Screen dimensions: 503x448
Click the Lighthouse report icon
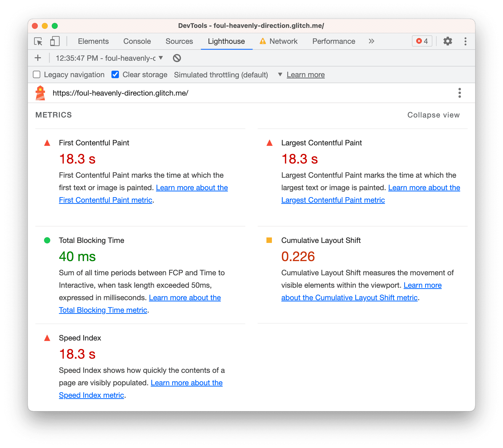click(41, 93)
